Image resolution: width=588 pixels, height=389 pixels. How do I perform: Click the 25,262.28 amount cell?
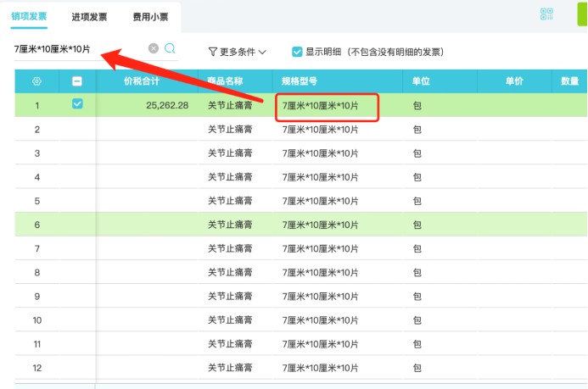(x=167, y=106)
